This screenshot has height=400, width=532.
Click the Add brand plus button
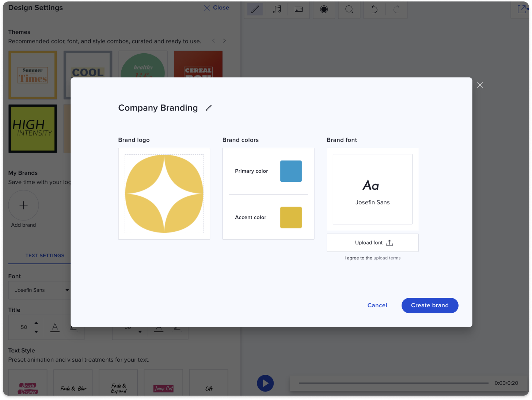pos(23,205)
